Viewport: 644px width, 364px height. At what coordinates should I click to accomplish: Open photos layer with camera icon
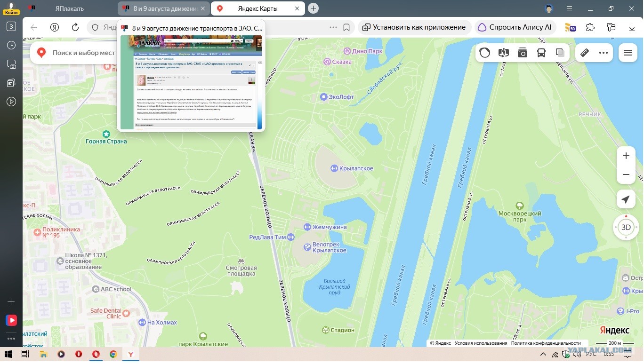(523, 53)
